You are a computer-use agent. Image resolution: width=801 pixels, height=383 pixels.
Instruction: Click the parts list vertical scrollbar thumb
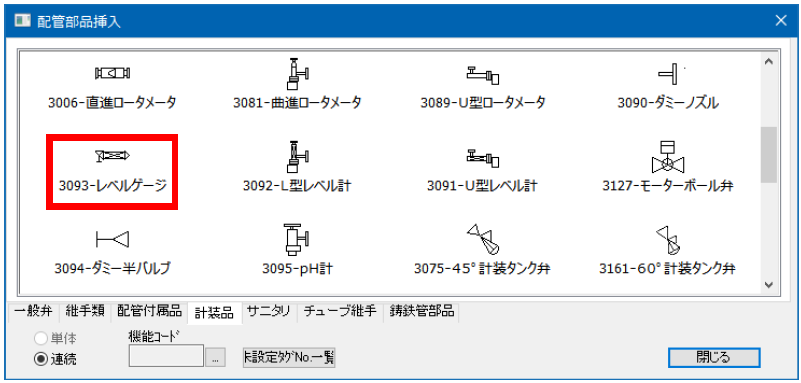pos(768,154)
